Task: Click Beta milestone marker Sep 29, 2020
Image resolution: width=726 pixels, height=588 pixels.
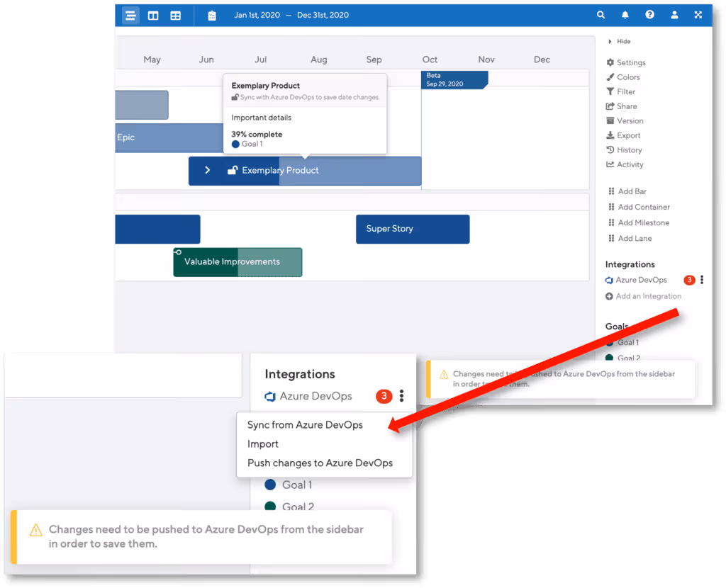Action: point(454,79)
